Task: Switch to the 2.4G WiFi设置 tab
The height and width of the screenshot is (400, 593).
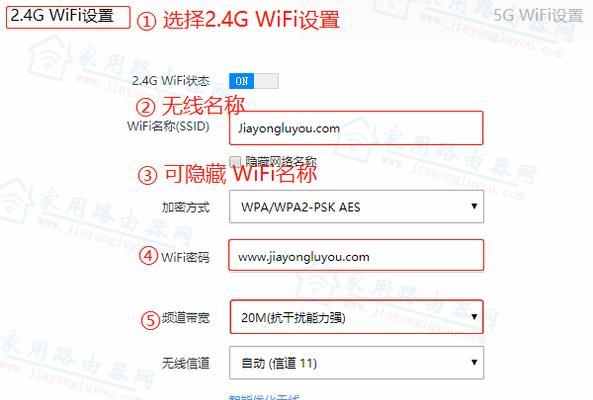Action: (x=68, y=17)
